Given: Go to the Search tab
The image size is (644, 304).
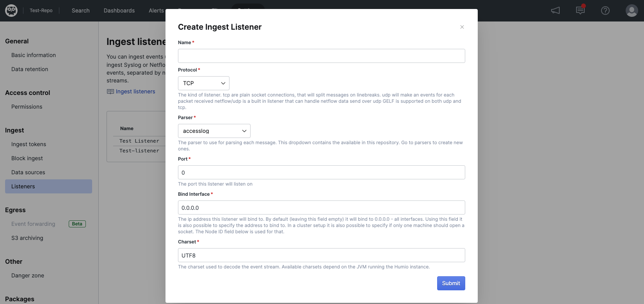Looking at the screenshot, I should click(x=80, y=11).
